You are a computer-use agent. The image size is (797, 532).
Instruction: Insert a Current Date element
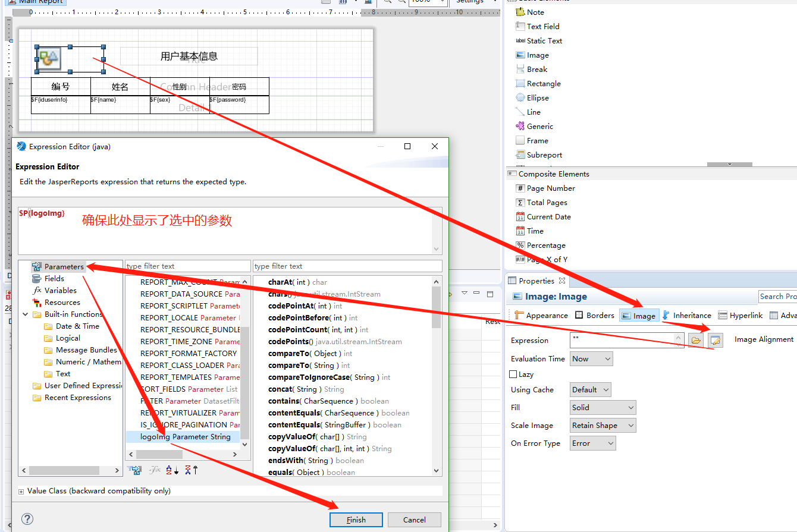(x=549, y=216)
